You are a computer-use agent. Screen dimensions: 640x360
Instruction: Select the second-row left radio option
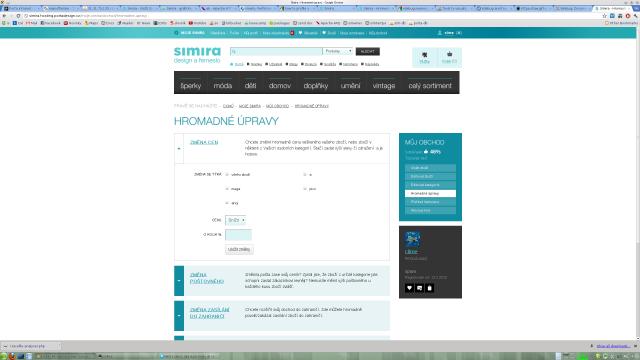[x=227, y=189]
